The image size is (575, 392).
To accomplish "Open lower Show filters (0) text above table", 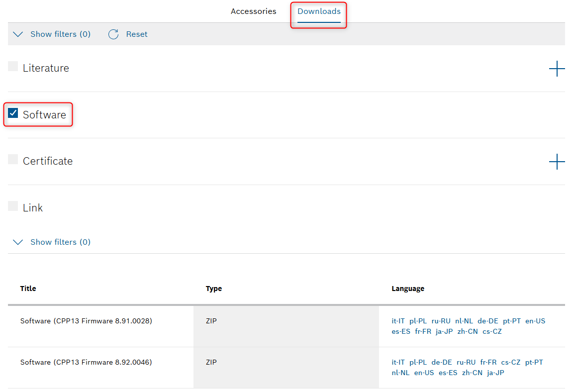I will click(60, 242).
